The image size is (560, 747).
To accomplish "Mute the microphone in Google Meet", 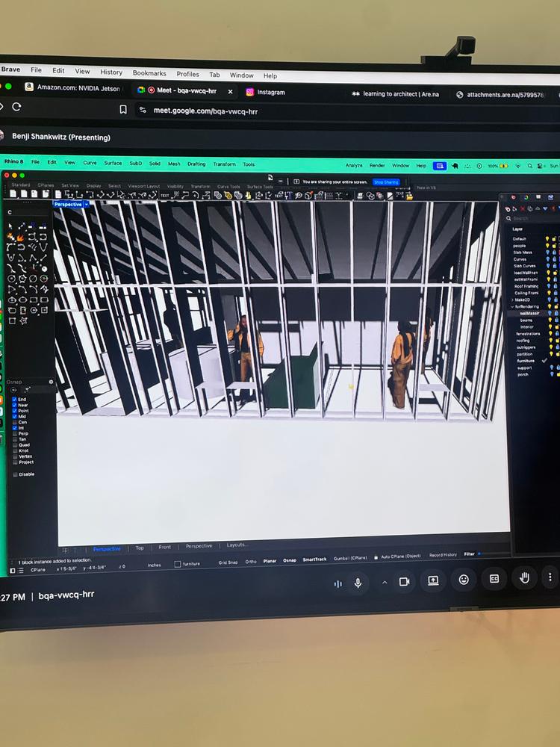I will click(x=358, y=583).
